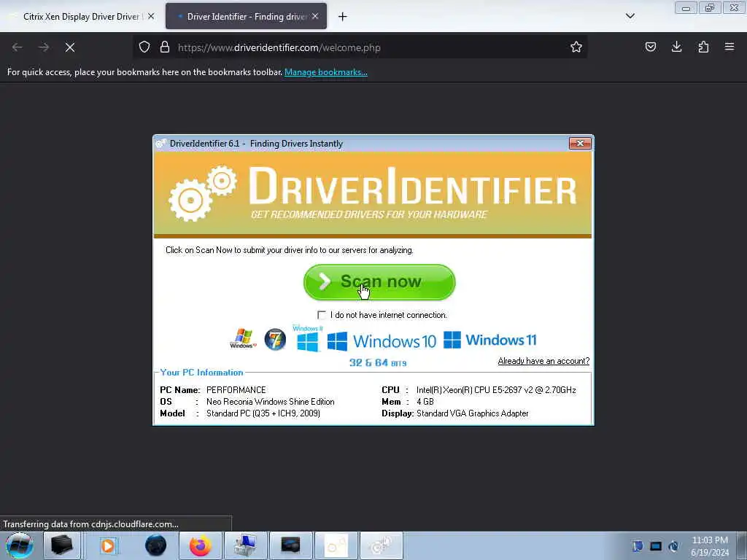This screenshot has width=747, height=560.
Task: Open the black monitor taskbar app
Action: pyautogui.click(x=290, y=545)
